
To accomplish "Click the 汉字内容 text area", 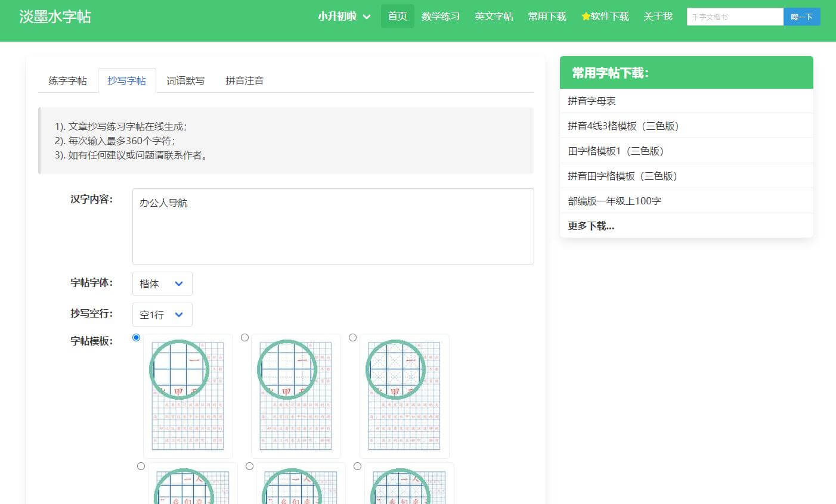I will [x=333, y=226].
